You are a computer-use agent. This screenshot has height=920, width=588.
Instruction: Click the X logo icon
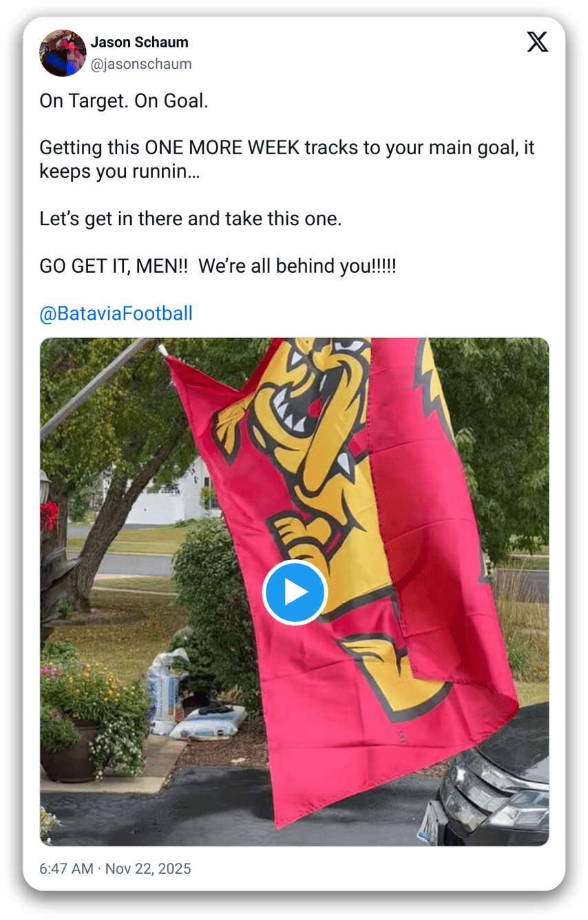coord(538,42)
